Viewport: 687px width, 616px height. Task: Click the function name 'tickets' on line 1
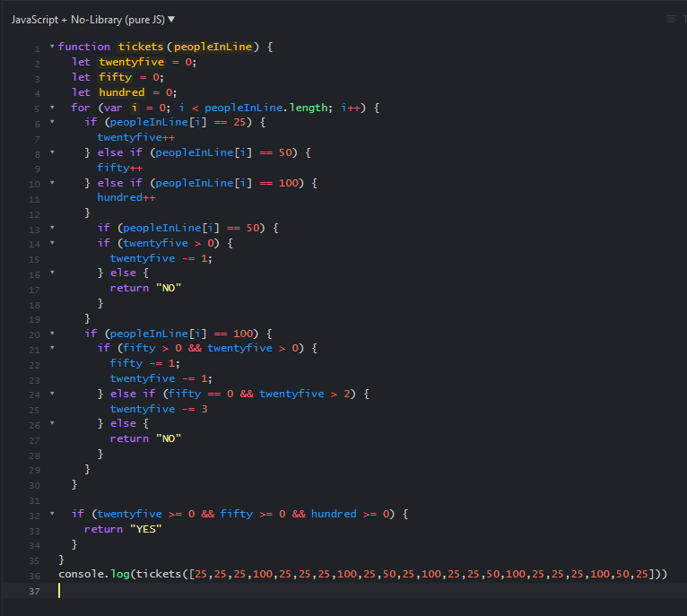pyautogui.click(x=141, y=47)
